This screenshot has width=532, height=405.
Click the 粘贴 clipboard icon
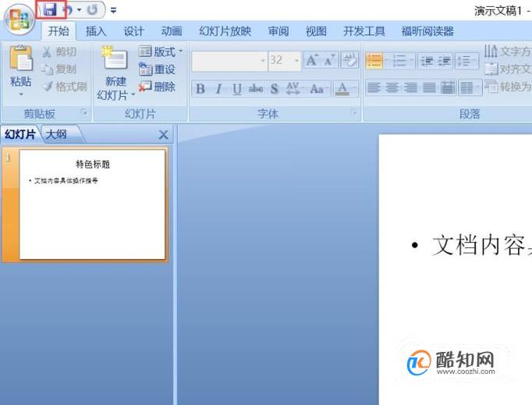tap(21, 59)
